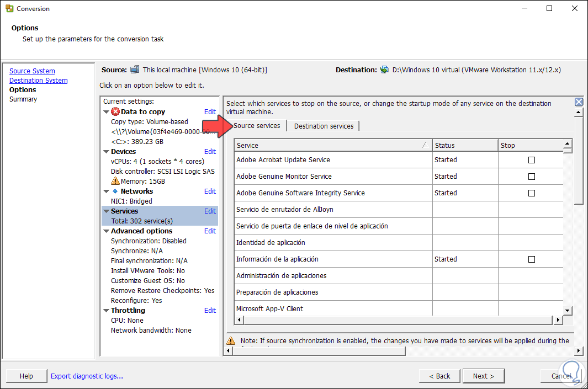Click the destination virtual machine icon
This screenshot has height=389, width=588.
385,70
